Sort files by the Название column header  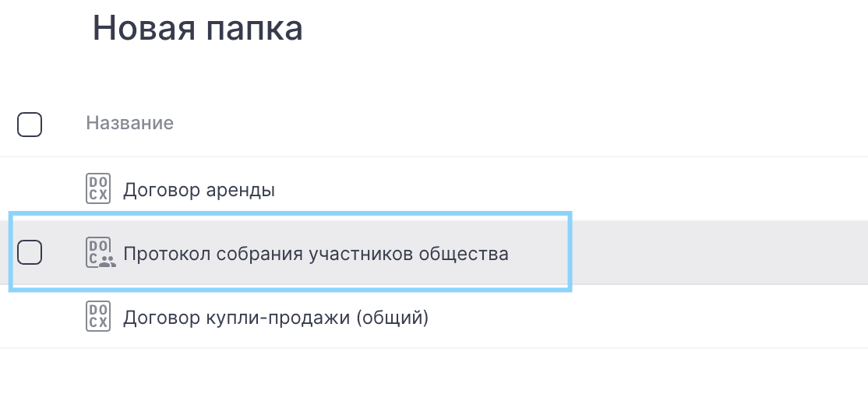[x=129, y=123]
